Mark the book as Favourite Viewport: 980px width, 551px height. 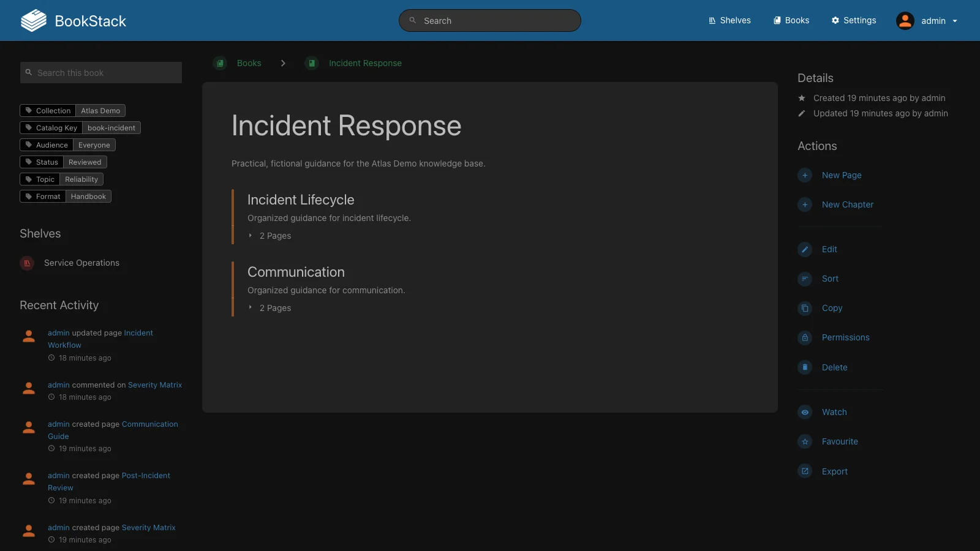coord(840,441)
